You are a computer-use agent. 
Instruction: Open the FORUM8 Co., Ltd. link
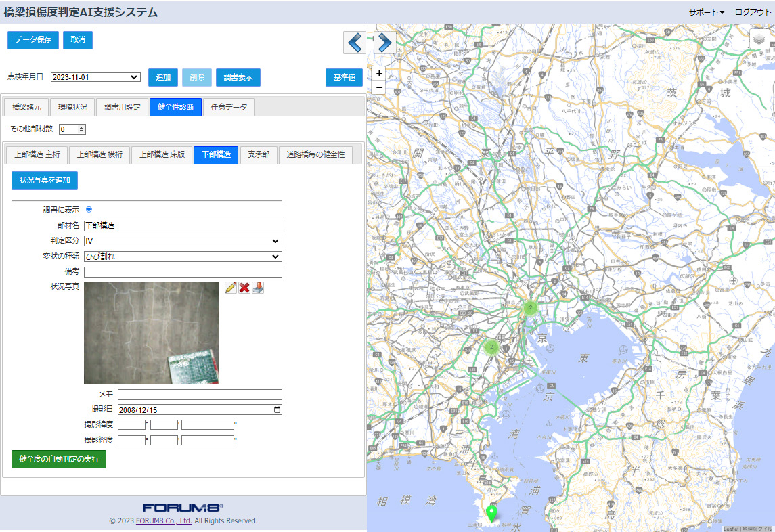tap(164, 520)
